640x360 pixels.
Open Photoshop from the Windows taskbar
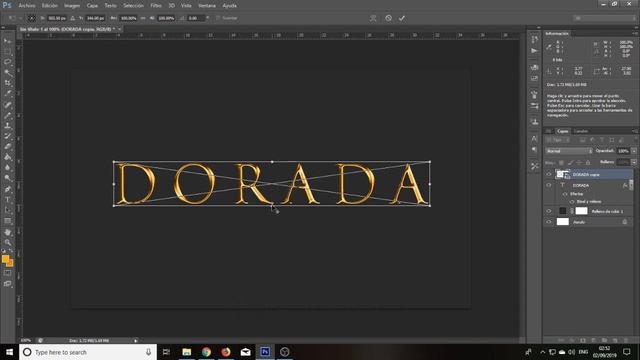point(265,351)
